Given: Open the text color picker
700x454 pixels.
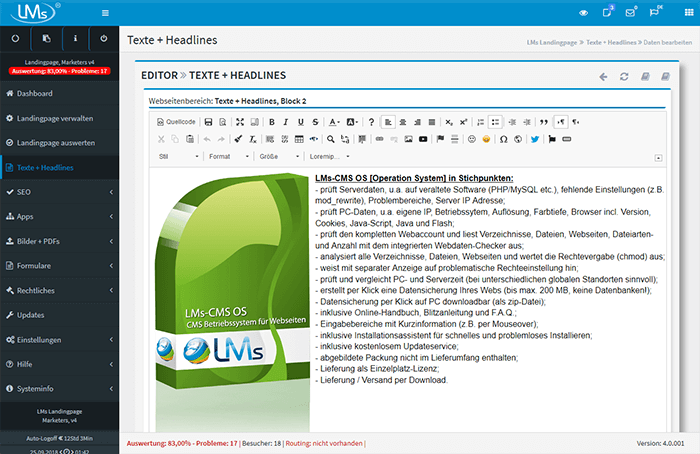Looking at the screenshot, I should 334,122.
